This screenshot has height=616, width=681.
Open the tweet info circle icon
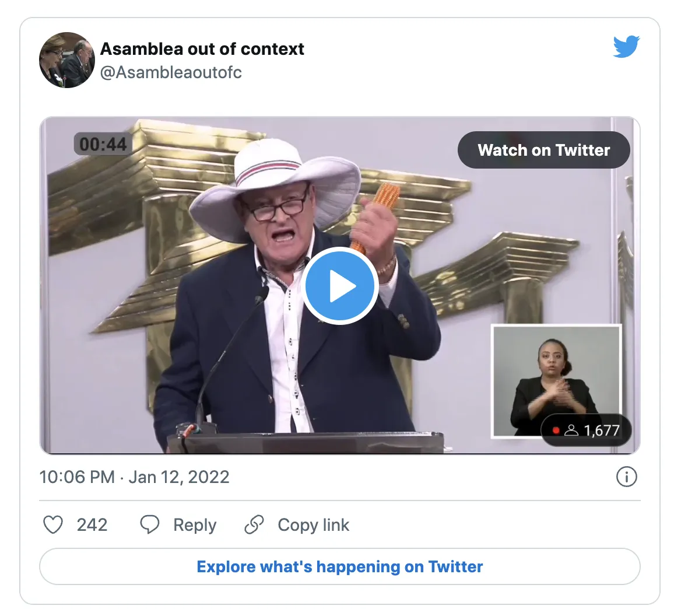click(626, 477)
